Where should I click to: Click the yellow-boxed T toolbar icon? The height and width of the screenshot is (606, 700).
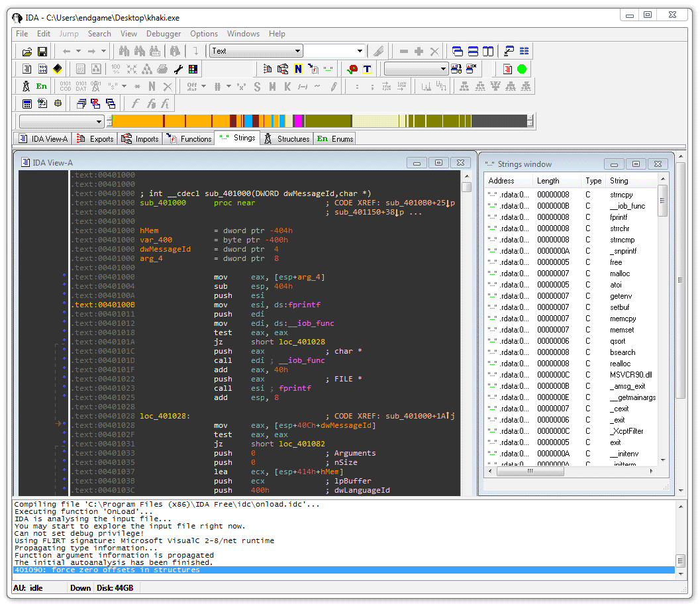368,69
